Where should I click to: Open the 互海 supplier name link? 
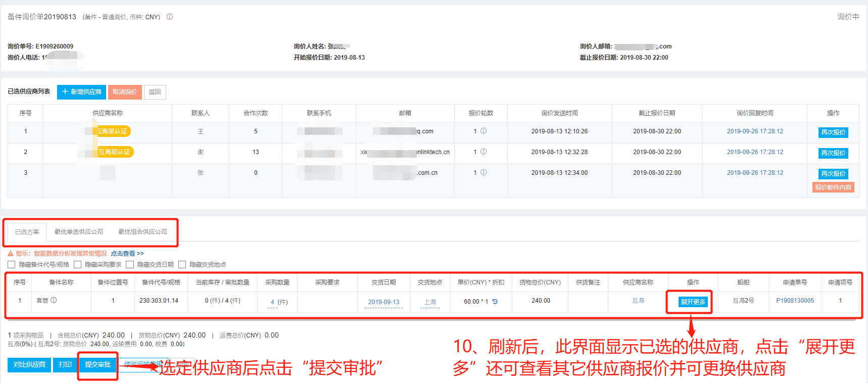point(638,301)
